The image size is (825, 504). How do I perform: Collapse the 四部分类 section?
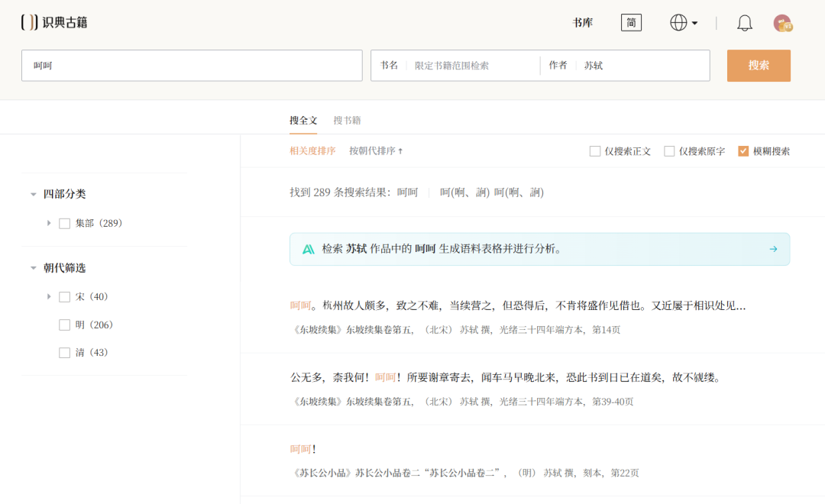[33, 194]
